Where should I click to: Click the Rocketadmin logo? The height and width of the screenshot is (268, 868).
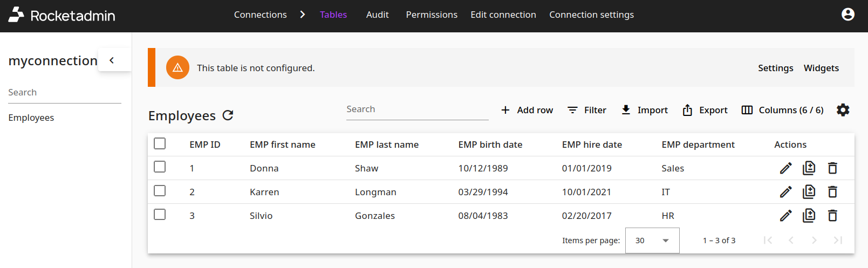tap(62, 15)
